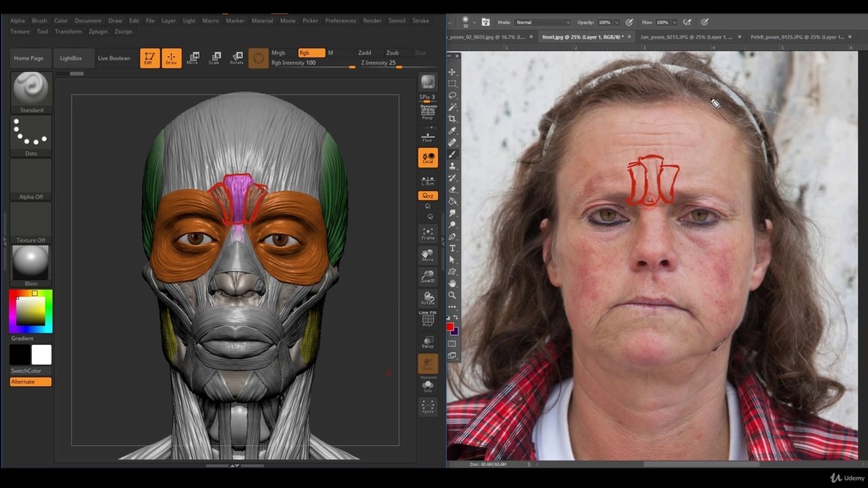Toggle Zadd sculpt mode

click(x=365, y=53)
